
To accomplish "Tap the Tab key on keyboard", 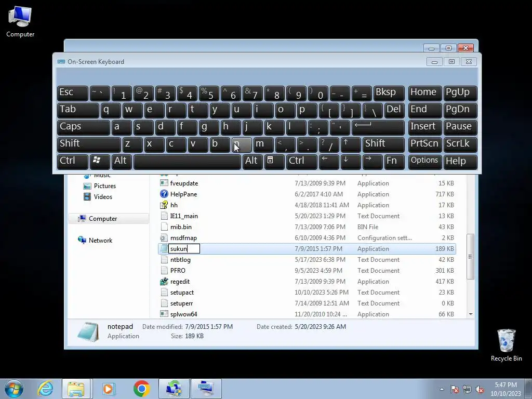I will 78,110.
